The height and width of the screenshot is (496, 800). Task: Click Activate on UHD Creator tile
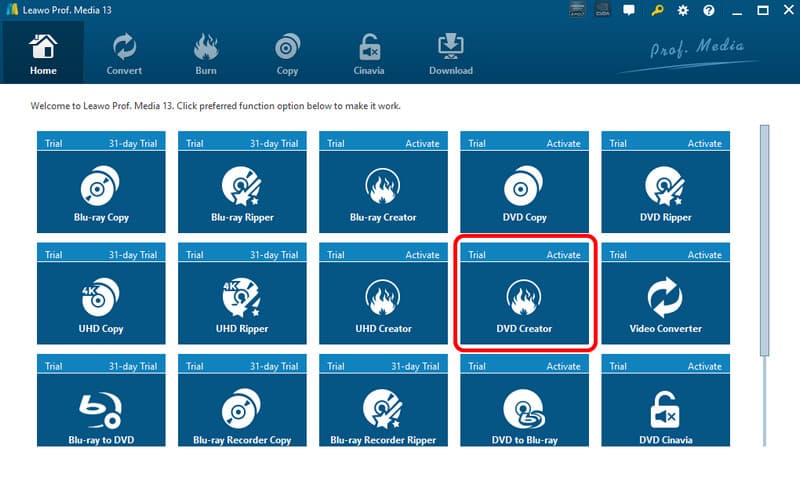pyautogui.click(x=422, y=255)
